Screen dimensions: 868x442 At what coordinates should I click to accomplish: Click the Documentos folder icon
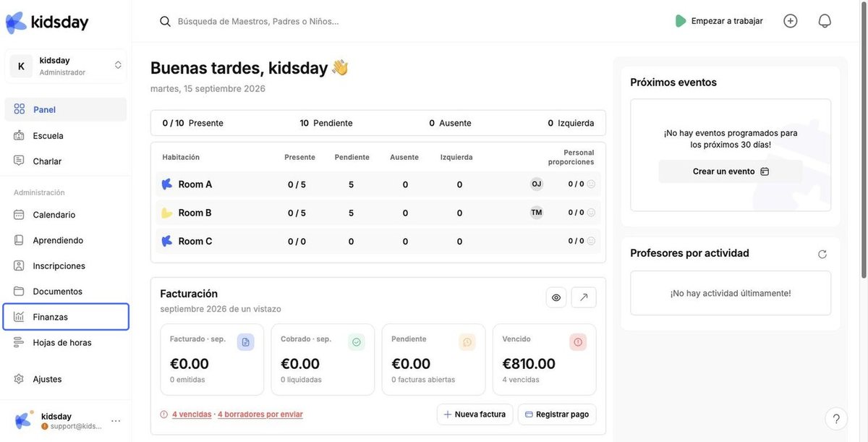tap(19, 291)
